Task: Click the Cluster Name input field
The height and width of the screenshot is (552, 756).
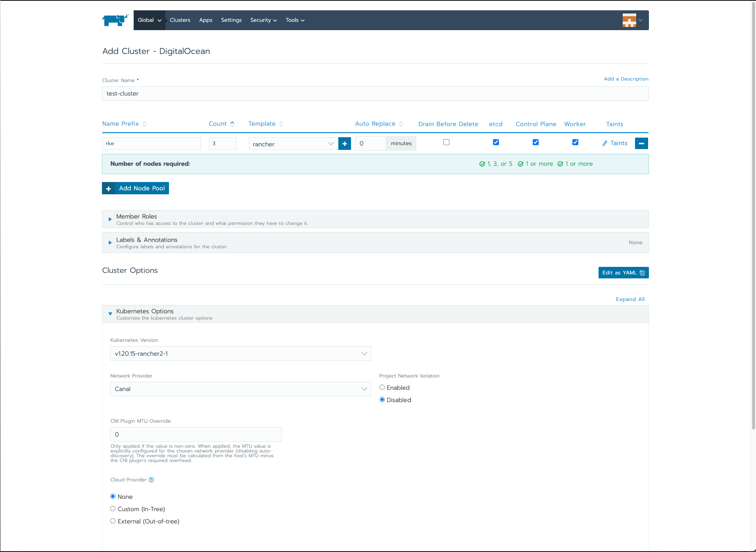Action: click(375, 94)
